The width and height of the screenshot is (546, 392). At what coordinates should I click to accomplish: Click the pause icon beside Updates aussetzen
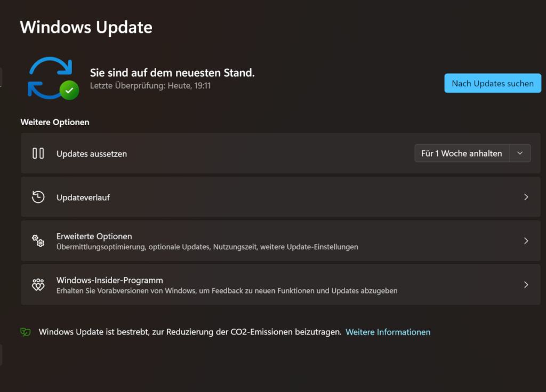click(38, 153)
